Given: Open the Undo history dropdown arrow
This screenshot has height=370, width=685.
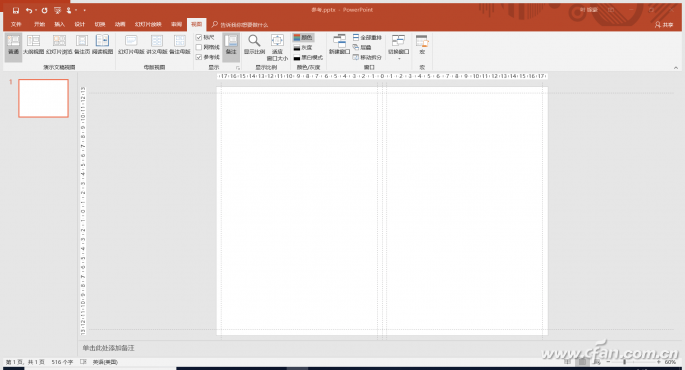Looking at the screenshot, I should (x=35, y=10).
